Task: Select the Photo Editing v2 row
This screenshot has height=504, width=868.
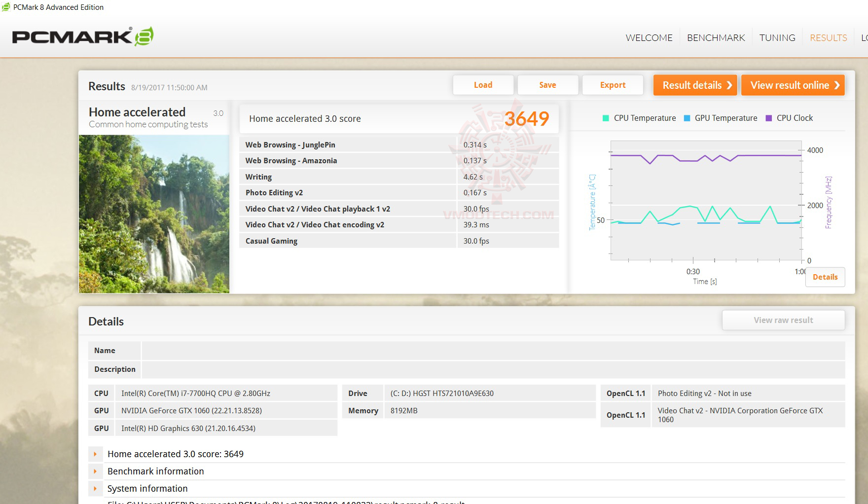Action: (399, 192)
